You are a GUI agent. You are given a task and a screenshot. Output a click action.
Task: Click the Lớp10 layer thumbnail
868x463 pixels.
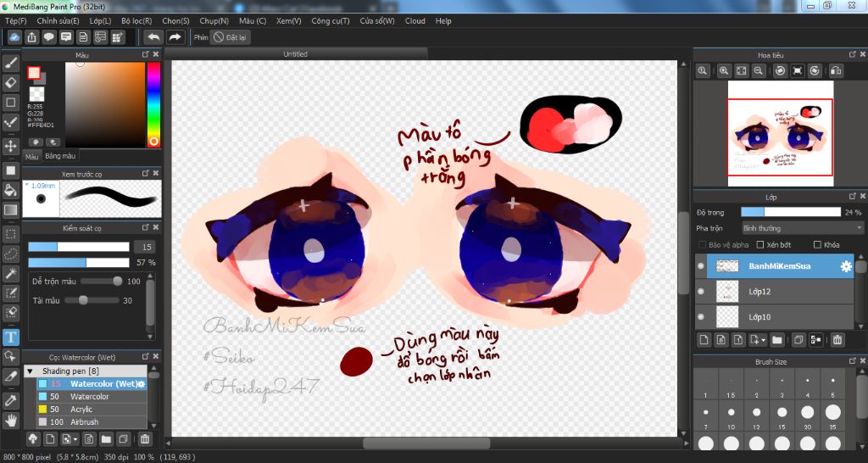pos(727,316)
